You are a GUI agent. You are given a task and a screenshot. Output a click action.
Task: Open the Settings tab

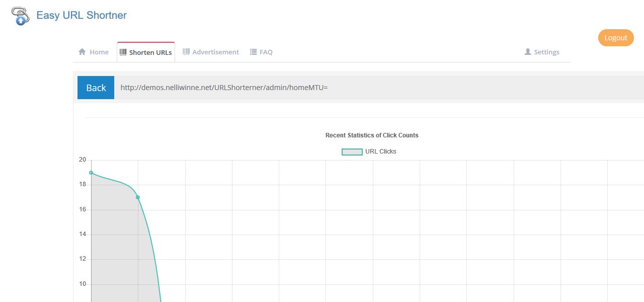[x=542, y=52]
